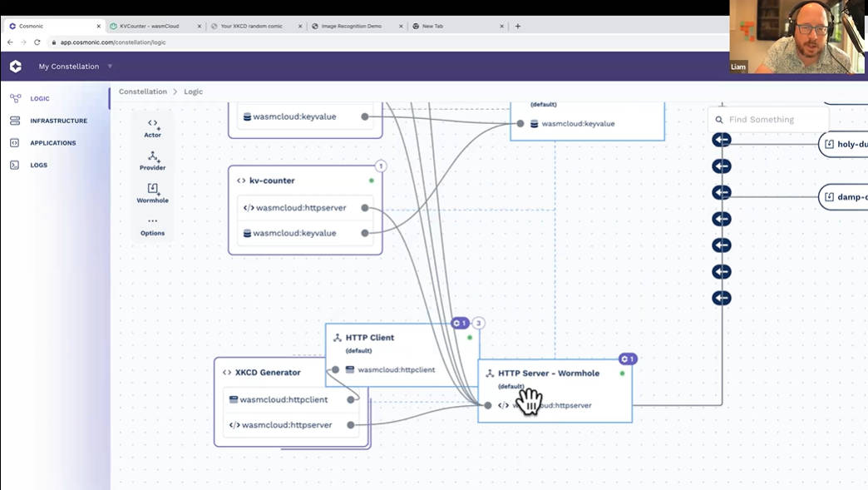Viewport: 868px width, 490px height.
Task: Click XKCD Generator httpclient connection port
Action: 350,399
